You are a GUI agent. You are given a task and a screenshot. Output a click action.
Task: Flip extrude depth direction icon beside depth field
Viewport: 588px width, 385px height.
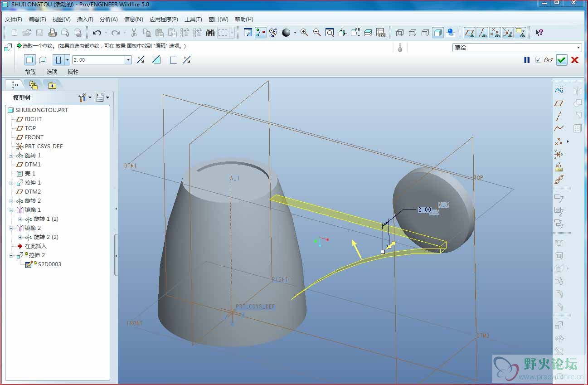(141, 60)
